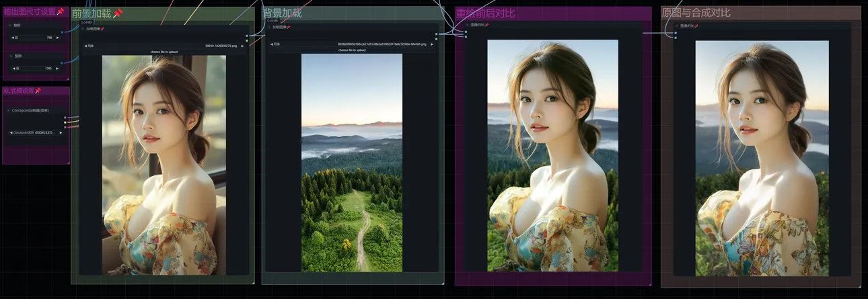The width and height of the screenshot is (868, 299).
Task: Click the pin icon beside 前景加载 title
Action: pyautogui.click(x=117, y=13)
